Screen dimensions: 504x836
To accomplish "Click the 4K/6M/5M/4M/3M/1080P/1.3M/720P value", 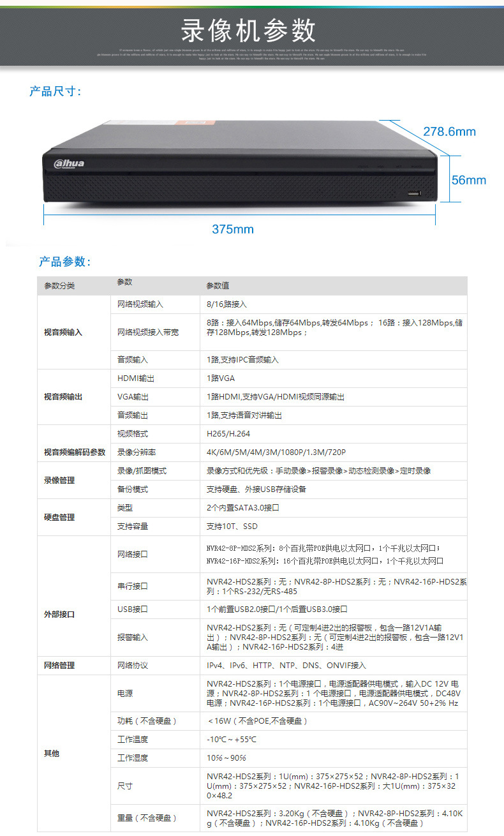I will point(276,452).
